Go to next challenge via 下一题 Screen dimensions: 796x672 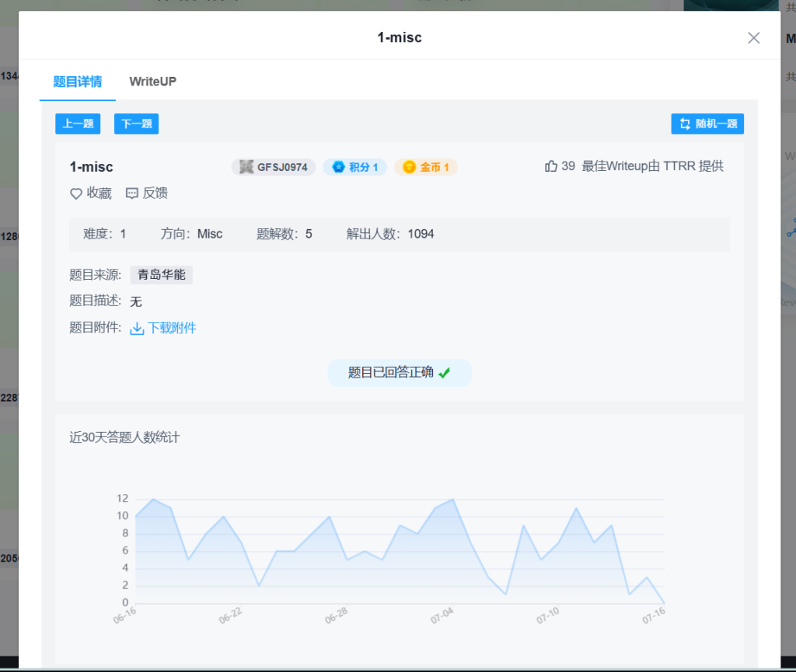136,124
